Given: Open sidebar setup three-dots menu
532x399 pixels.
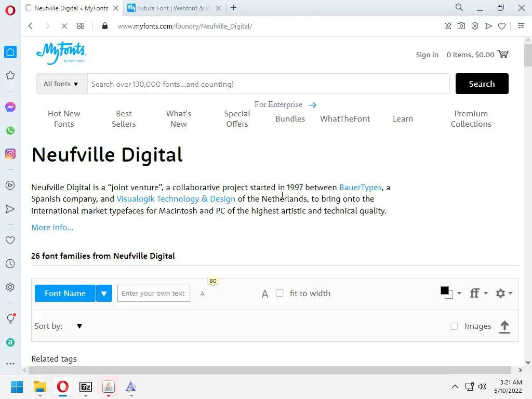Looking at the screenshot, I should point(10,363).
